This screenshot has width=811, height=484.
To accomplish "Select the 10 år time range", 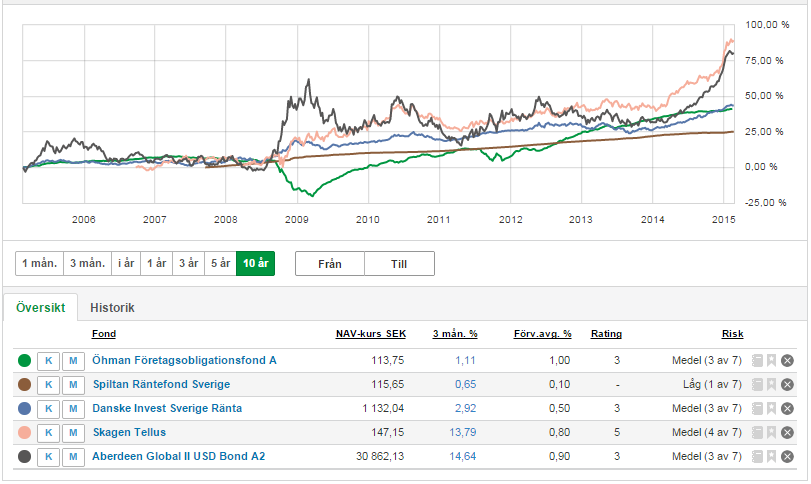I will tap(255, 263).
